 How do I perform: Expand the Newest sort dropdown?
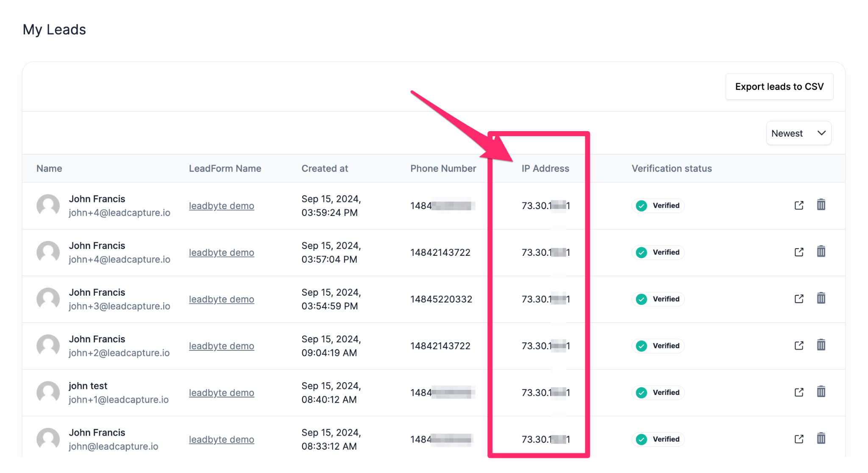click(798, 134)
